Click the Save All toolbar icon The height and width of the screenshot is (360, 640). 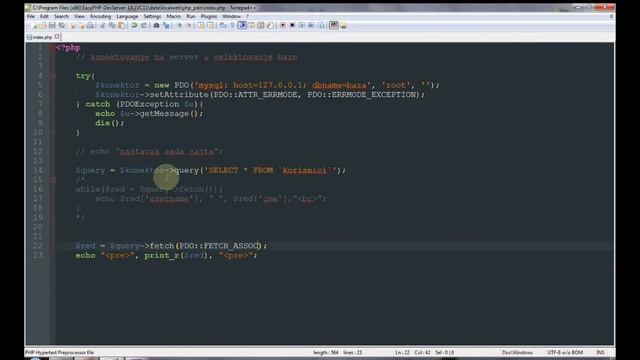(62, 25)
